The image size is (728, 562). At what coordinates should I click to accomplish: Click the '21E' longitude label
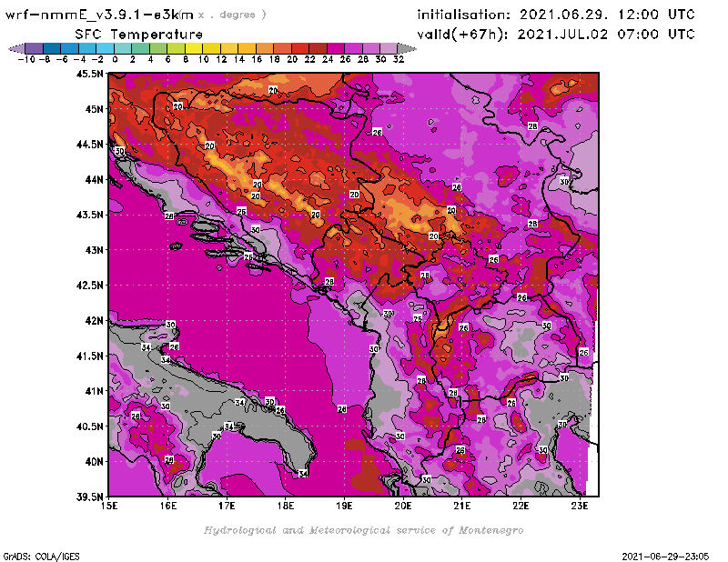coord(462,506)
